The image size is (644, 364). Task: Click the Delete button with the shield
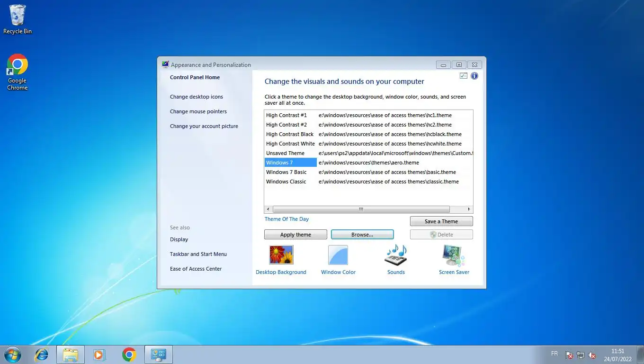click(441, 235)
